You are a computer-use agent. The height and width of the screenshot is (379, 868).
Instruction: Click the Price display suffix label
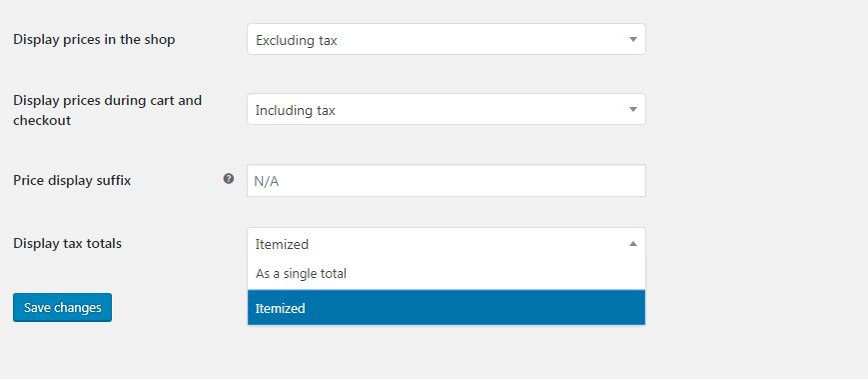click(72, 181)
